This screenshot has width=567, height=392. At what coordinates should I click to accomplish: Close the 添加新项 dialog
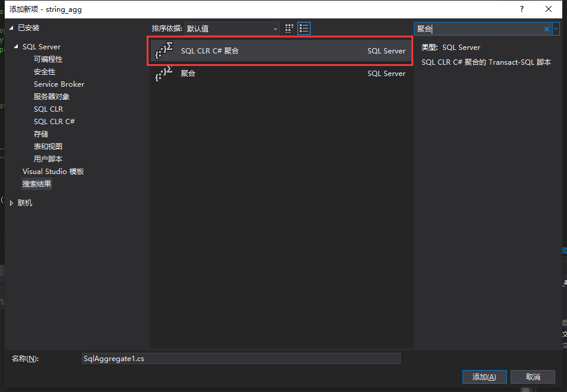pyautogui.click(x=549, y=9)
